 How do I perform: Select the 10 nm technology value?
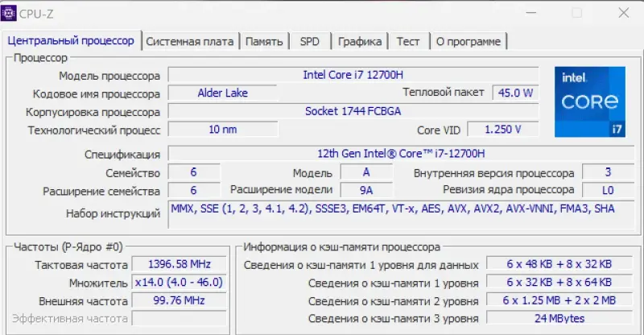pos(223,130)
